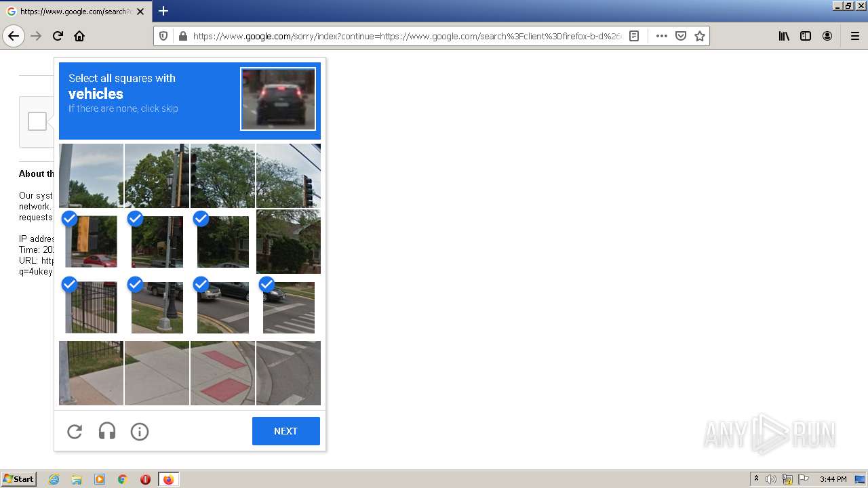Click the 3:44 PM clock
The image size is (868, 488).
pos(833,479)
